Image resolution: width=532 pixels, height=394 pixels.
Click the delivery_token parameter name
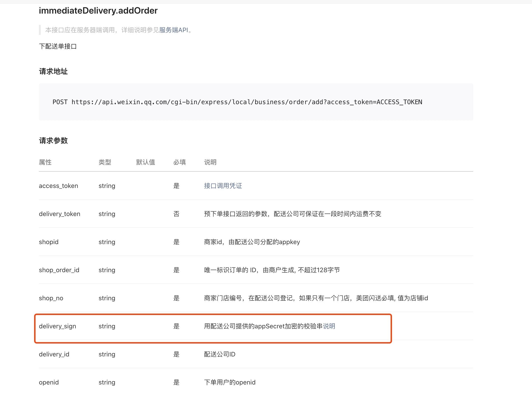(x=59, y=214)
